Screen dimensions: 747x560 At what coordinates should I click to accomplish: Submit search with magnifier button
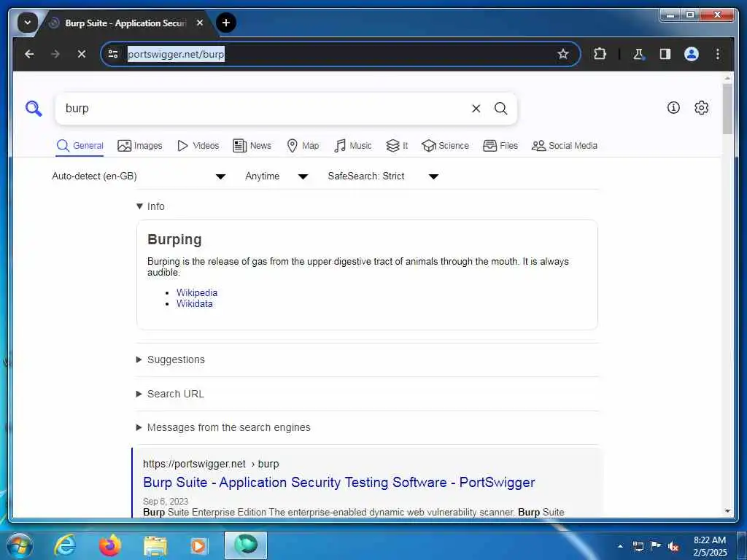pos(500,109)
